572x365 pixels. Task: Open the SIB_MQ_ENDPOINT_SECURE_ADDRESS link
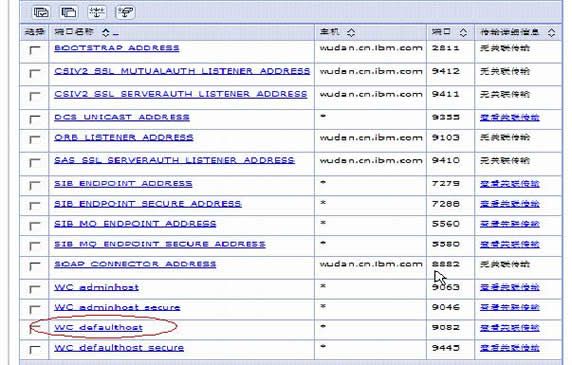[x=160, y=244]
